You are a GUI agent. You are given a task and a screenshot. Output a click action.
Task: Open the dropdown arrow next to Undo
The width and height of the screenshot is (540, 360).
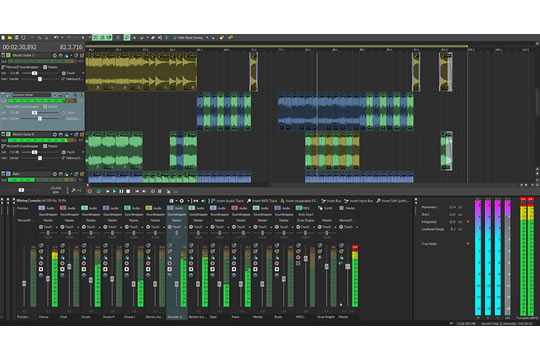click(x=62, y=37)
